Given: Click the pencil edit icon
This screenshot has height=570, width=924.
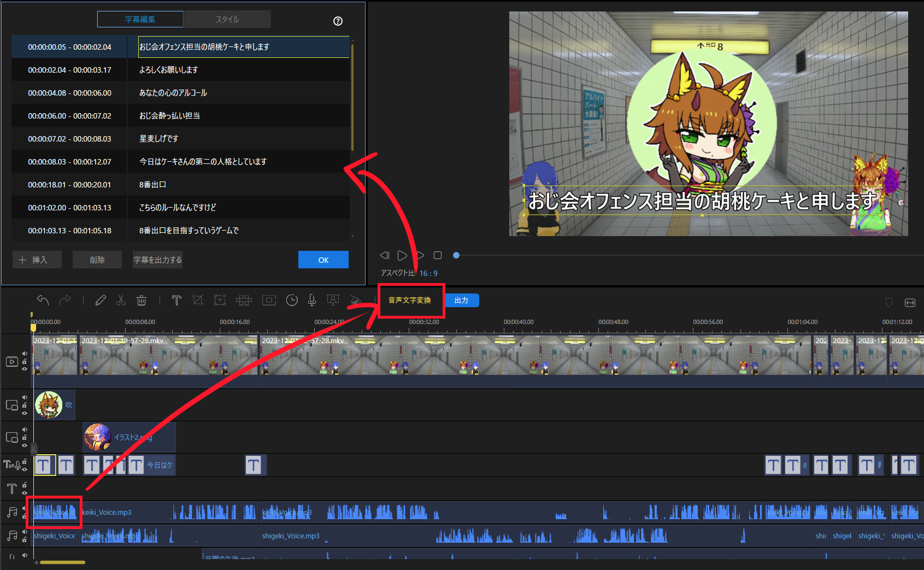Looking at the screenshot, I should click(101, 300).
